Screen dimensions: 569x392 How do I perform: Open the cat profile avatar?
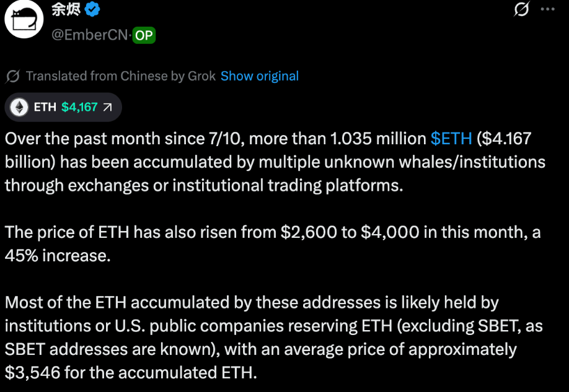[x=24, y=19]
